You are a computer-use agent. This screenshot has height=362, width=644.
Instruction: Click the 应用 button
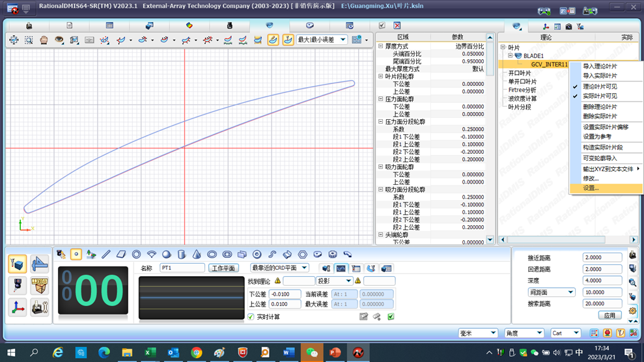tap(609, 315)
